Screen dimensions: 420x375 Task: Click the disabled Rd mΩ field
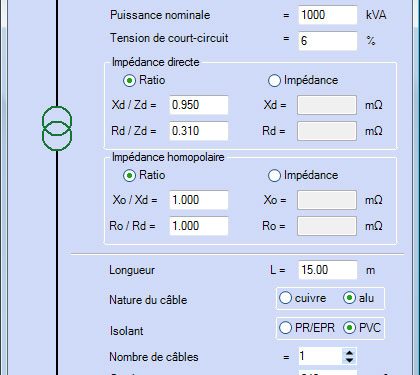[327, 131]
